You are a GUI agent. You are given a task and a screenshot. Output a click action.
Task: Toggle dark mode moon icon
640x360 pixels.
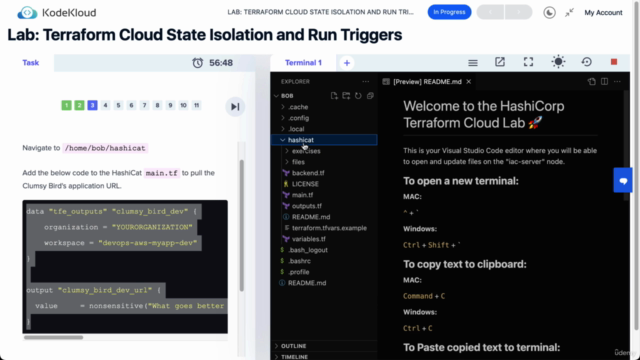[549, 13]
